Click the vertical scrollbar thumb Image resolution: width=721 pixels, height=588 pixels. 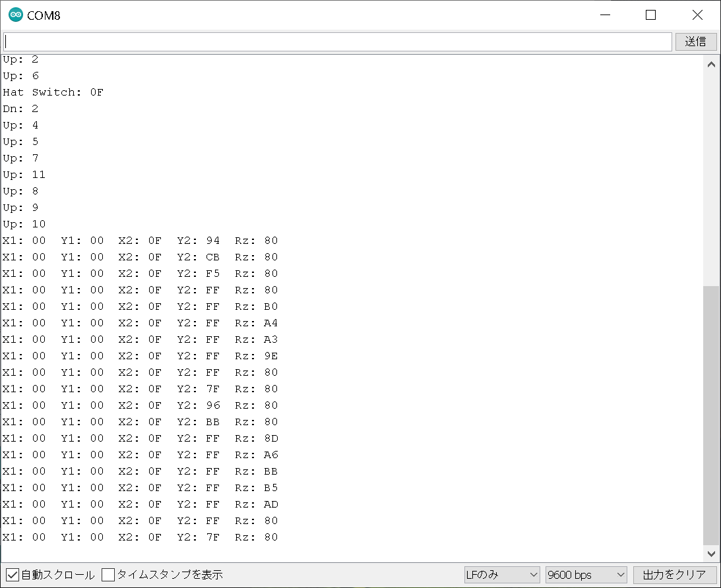[711, 415]
